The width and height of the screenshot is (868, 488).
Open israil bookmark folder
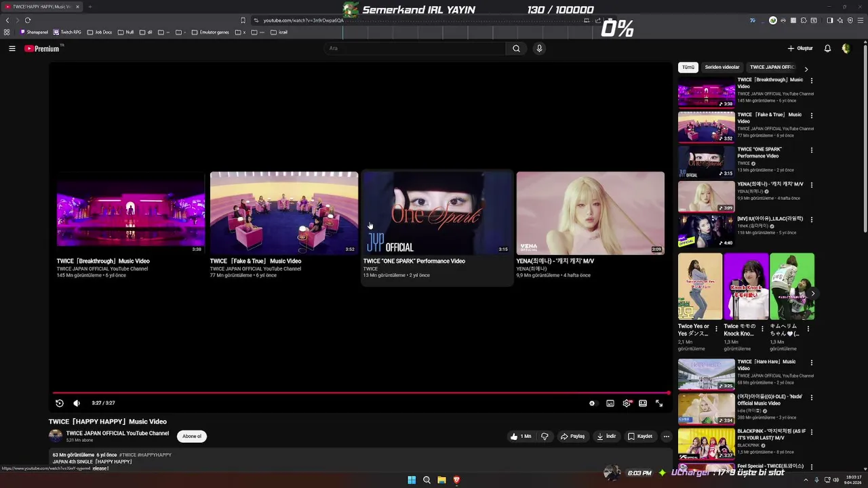[x=279, y=32]
